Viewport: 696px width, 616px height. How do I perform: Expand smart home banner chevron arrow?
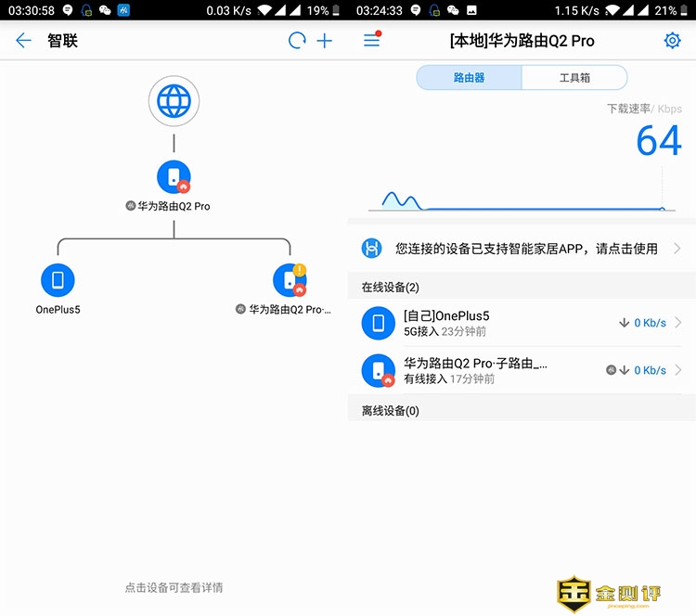(x=677, y=249)
